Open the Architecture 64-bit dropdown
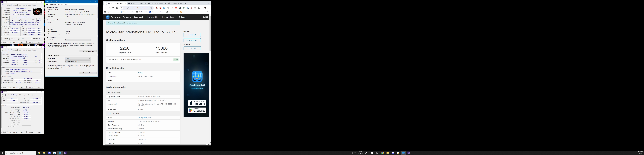Viewport: 644px width, 155px height. tap(77, 40)
